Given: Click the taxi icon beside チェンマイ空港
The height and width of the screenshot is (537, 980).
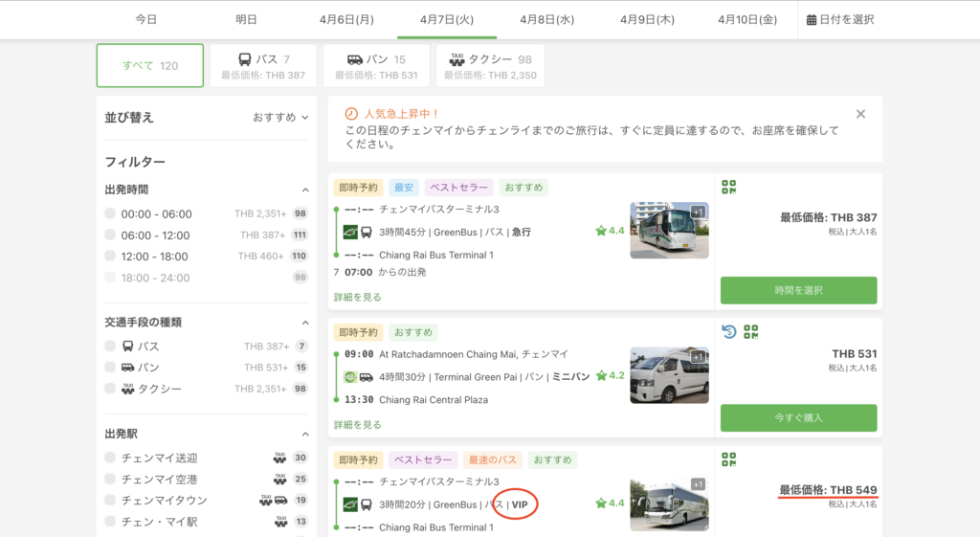Looking at the screenshot, I should 279,479.
